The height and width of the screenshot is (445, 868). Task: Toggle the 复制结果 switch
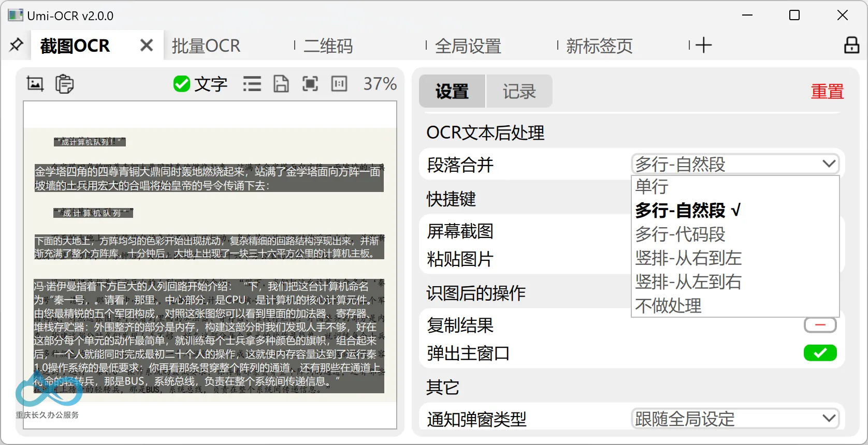(820, 325)
